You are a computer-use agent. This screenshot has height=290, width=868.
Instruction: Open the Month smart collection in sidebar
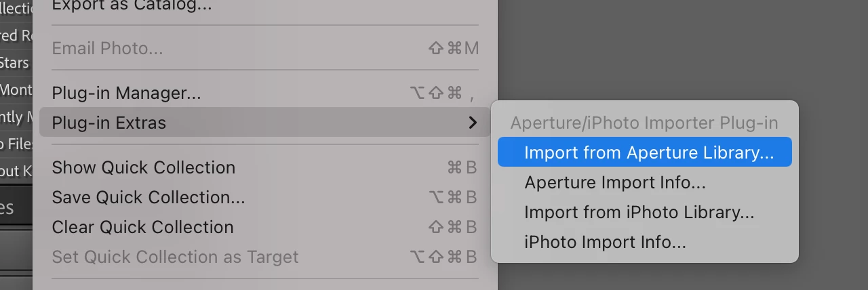[x=15, y=89]
